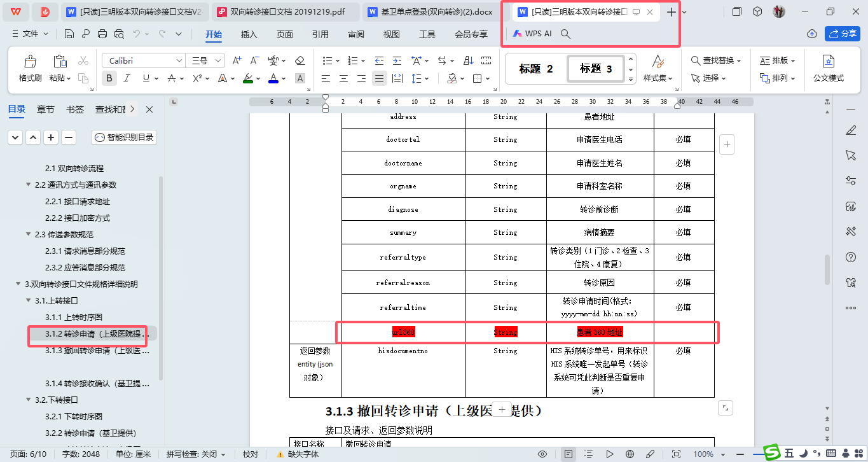The image size is (868, 462).
Task: Click the Decrease Indent icon
Action: [380, 60]
